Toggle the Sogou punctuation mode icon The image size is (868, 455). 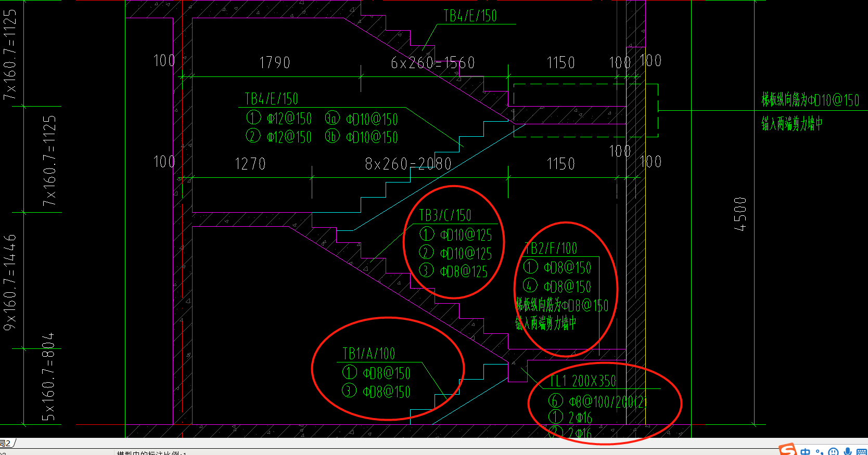click(x=820, y=452)
